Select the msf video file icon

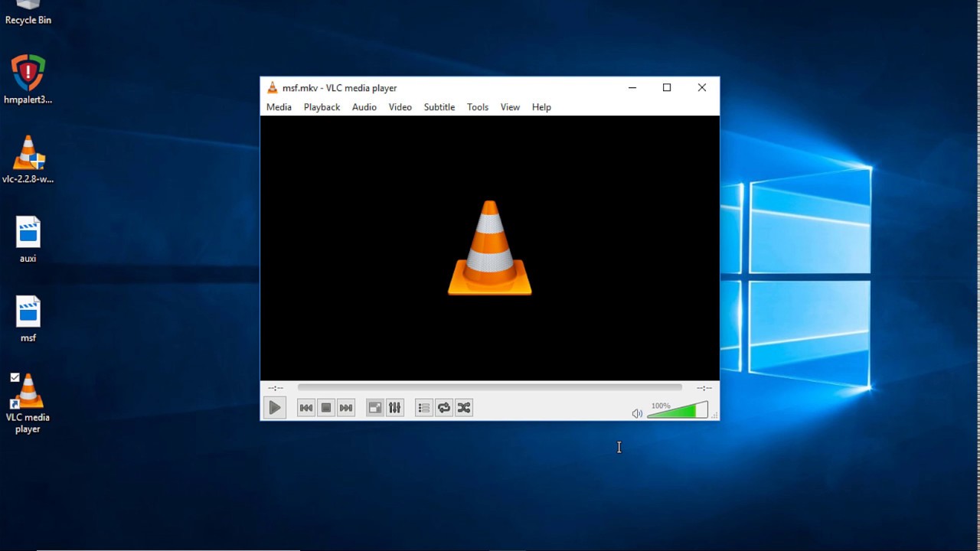pyautogui.click(x=28, y=319)
